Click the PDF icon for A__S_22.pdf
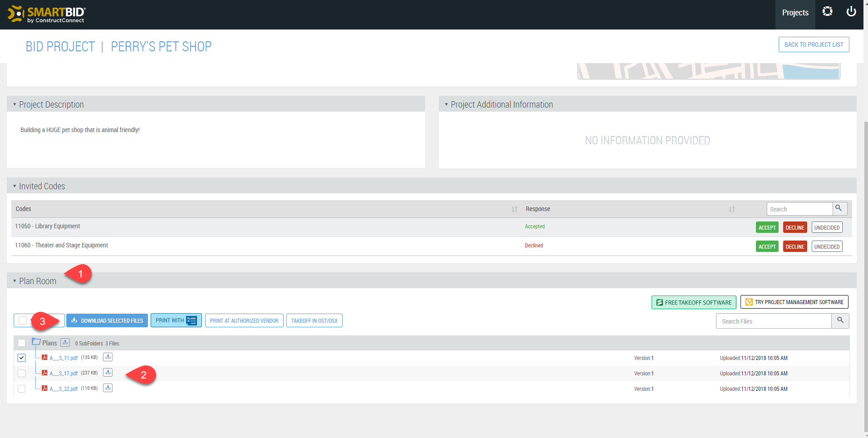This screenshot has width=868, height=438. click(44, 389)
